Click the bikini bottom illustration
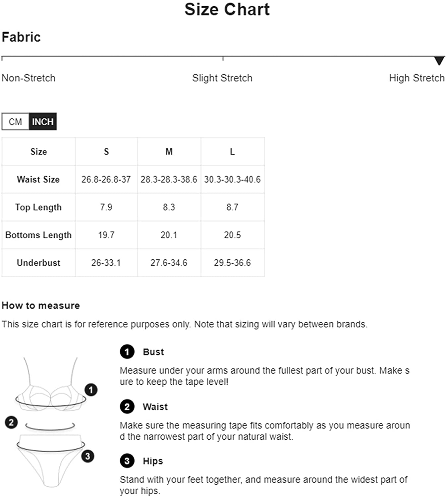The image size is (448, 497). coord(50,461)
